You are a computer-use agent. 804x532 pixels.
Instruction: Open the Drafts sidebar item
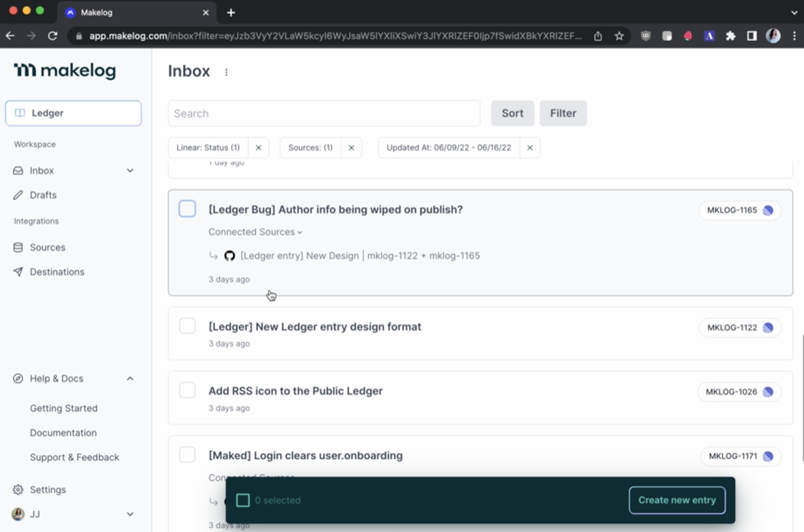pyautogui.click(x=43, y=195)
